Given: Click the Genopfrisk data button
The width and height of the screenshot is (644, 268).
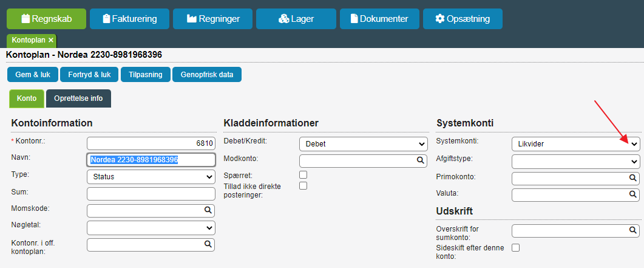Looking at the screenshot, I should click(x=206, y=75).
